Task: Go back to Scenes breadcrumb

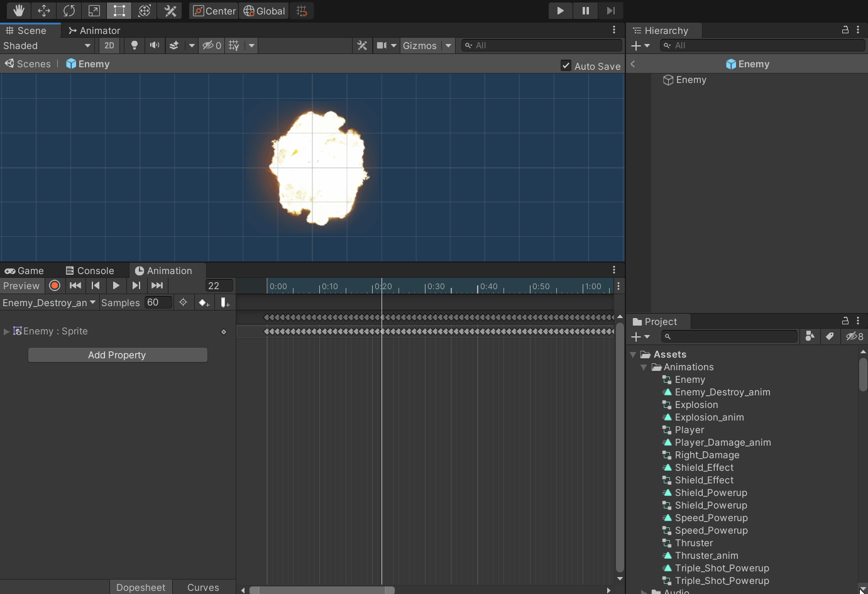Action: point(28,63)
